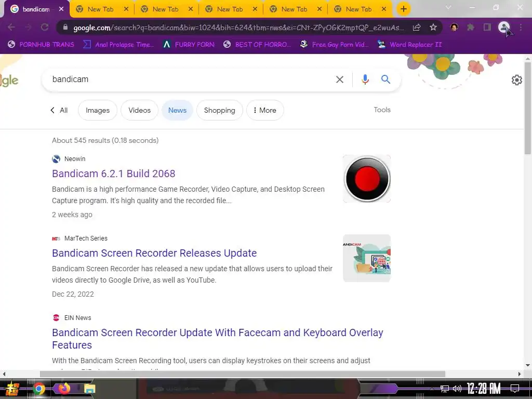Open the BEST OF HORRO... bookmark
This screenshot has width=532, height=399.
pos(257,45)
